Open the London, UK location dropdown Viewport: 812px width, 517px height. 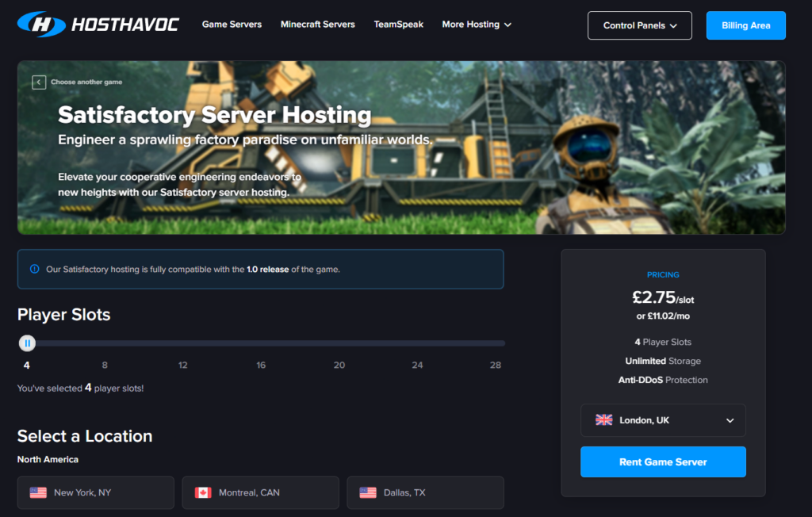(x=663, y=419)
